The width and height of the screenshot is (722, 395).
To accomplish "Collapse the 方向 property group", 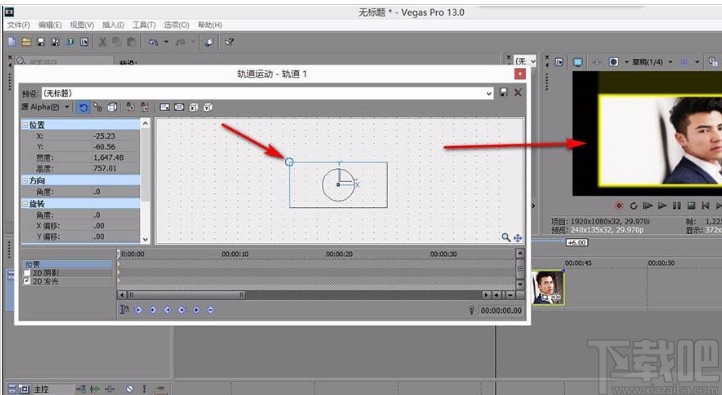I will coord(25,180).
